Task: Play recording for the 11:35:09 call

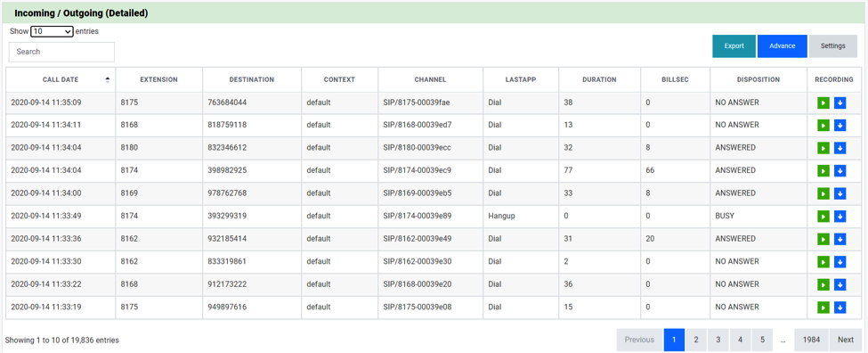Action: point(823,103)
